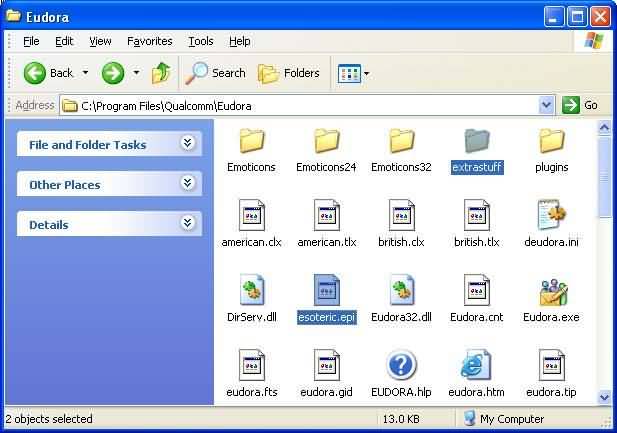This screenshot has width=617, height=433.
Task: Collapse the File and Folder Tasks panel
Action: [x=187, y=144]
